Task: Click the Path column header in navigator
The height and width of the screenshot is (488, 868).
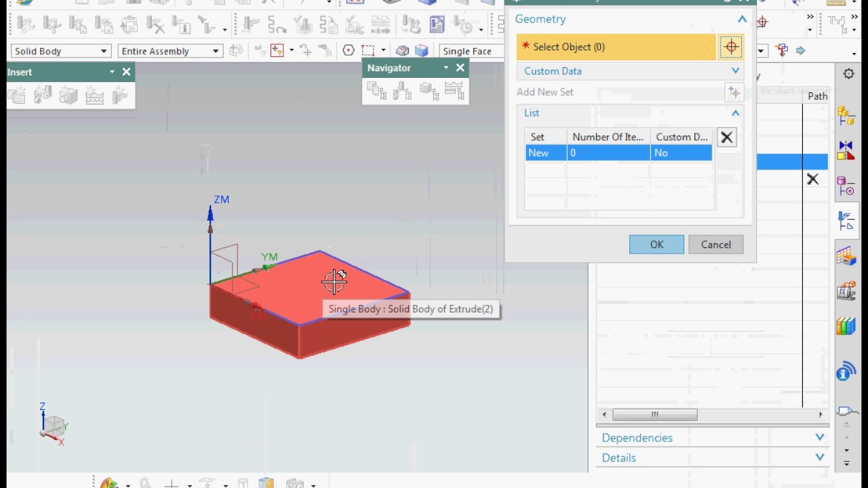Action: tap(817, 96)
